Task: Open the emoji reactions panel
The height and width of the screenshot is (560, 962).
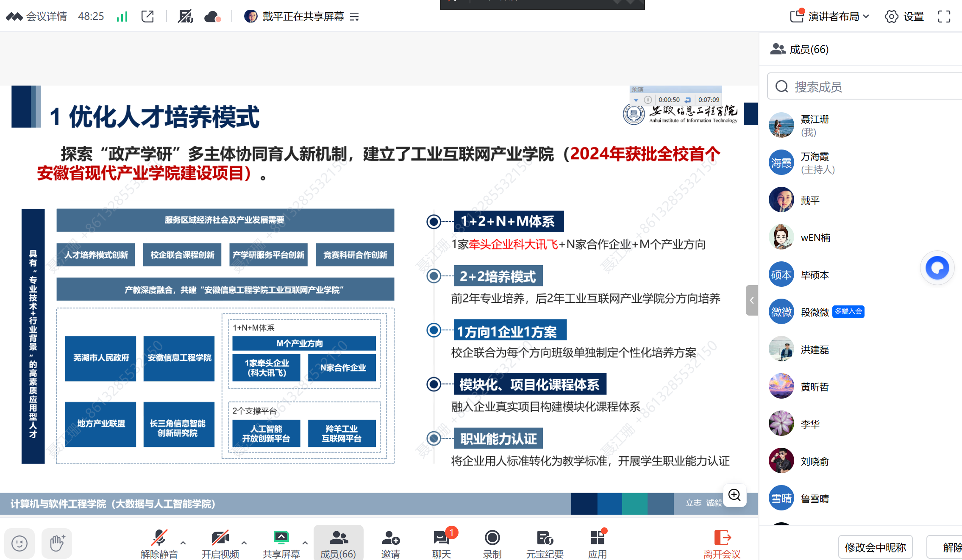Action: pos(19,543)
